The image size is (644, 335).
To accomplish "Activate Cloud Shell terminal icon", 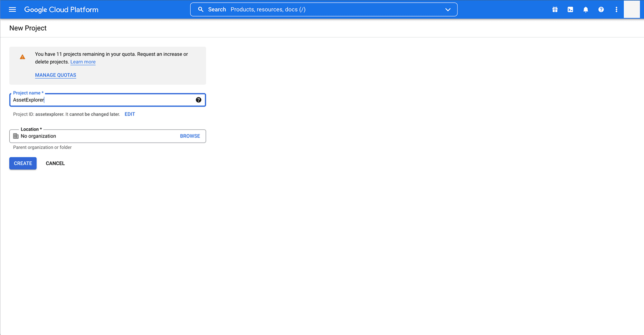I will pyautogui.click(x=570, y=10).
